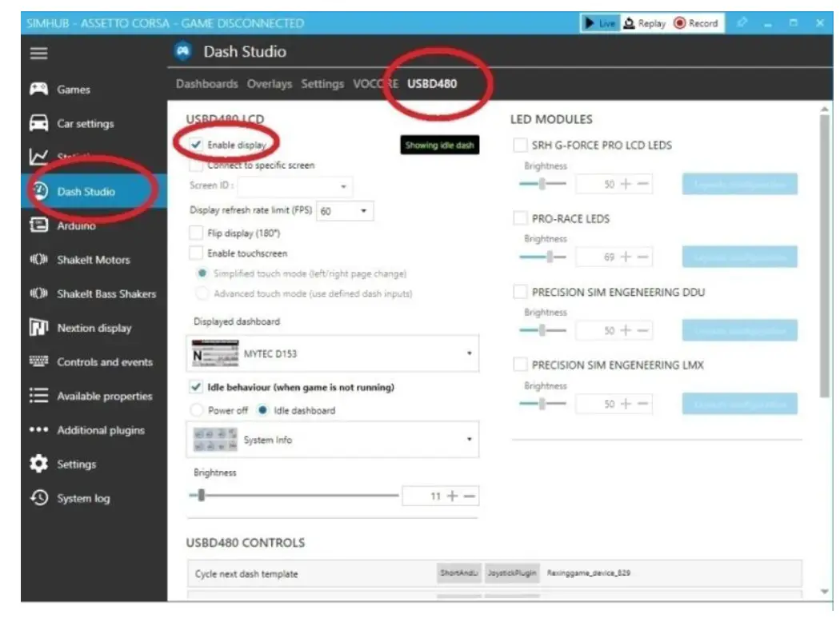
Task: Click blue button for Precision Sim LMX
Action: pyautogui.click(x=739, y=404)
